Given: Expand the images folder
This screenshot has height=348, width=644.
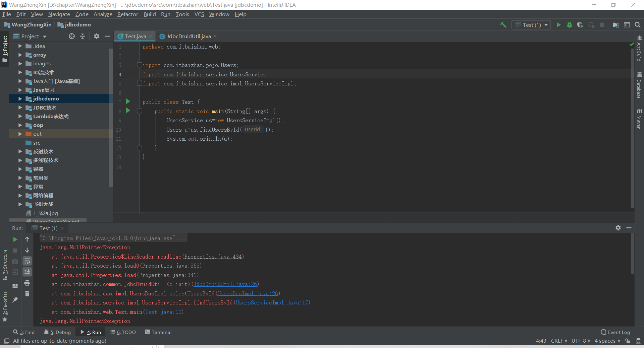Looking at the screenshot, I should click(x=20, y=63).
